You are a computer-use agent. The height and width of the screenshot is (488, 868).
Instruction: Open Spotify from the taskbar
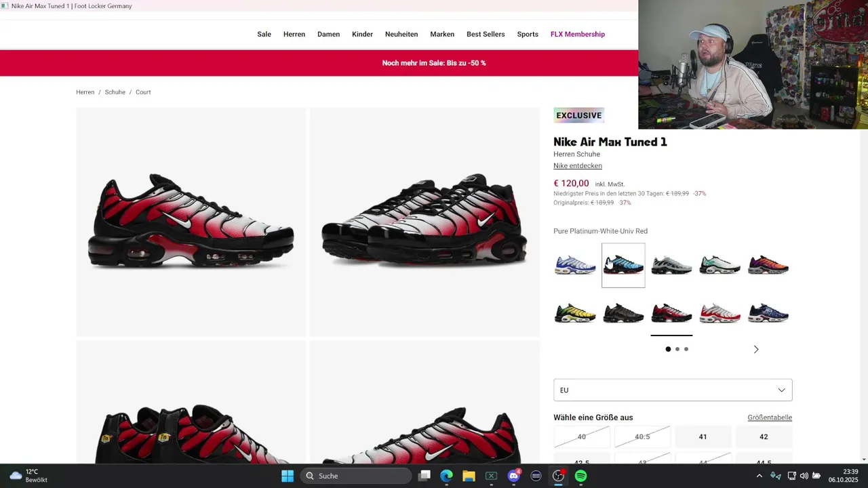[x=580, y=476]
